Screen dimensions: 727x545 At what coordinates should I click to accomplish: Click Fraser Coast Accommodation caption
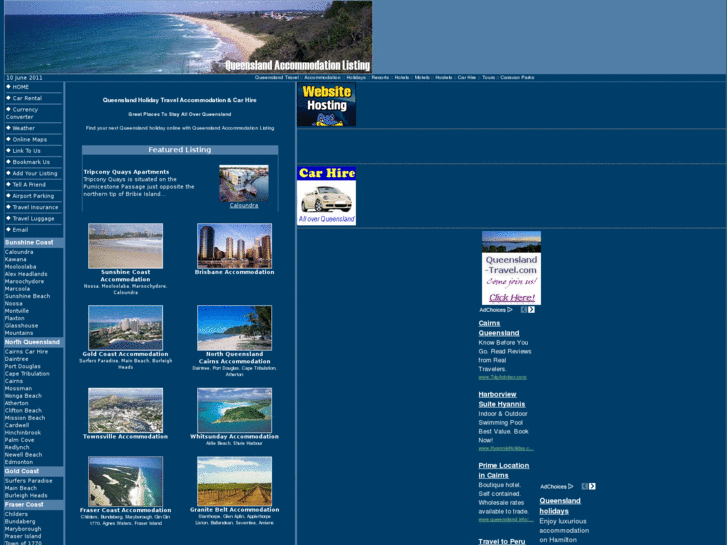tap(126, 510)
